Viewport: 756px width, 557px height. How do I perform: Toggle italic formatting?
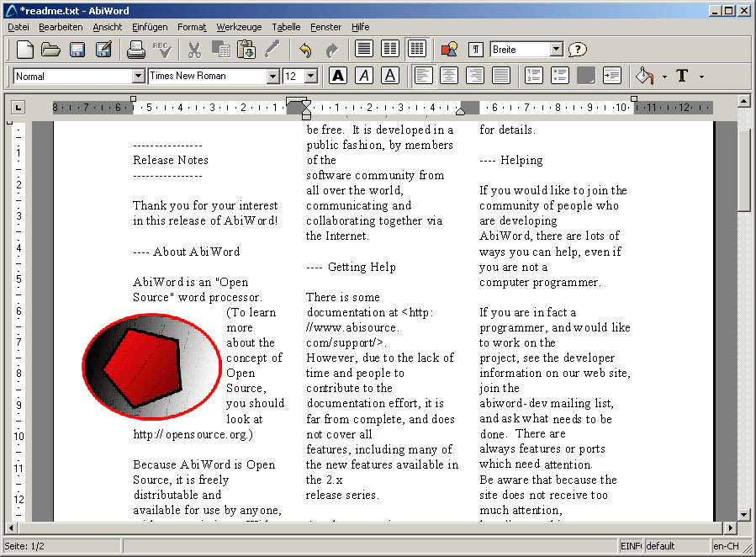tap(364, 76)
